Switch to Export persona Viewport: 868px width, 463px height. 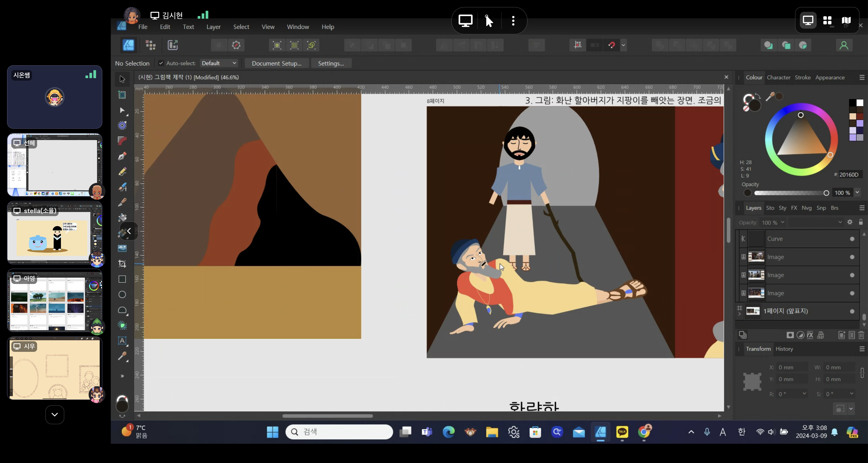pyautogui.click(x=172, y=45)
